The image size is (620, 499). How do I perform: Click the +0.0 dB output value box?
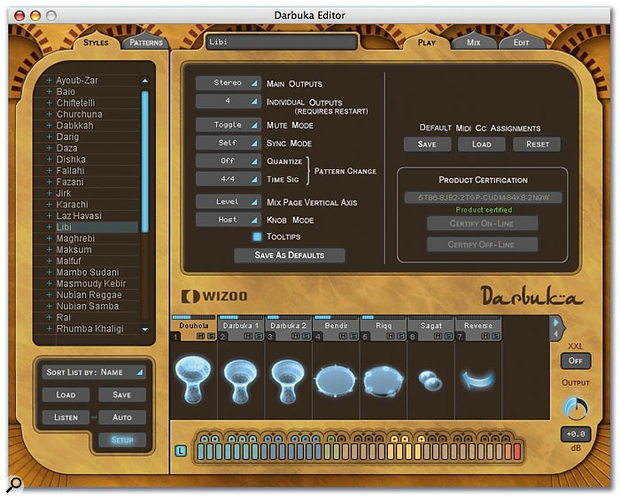[575, 434]
